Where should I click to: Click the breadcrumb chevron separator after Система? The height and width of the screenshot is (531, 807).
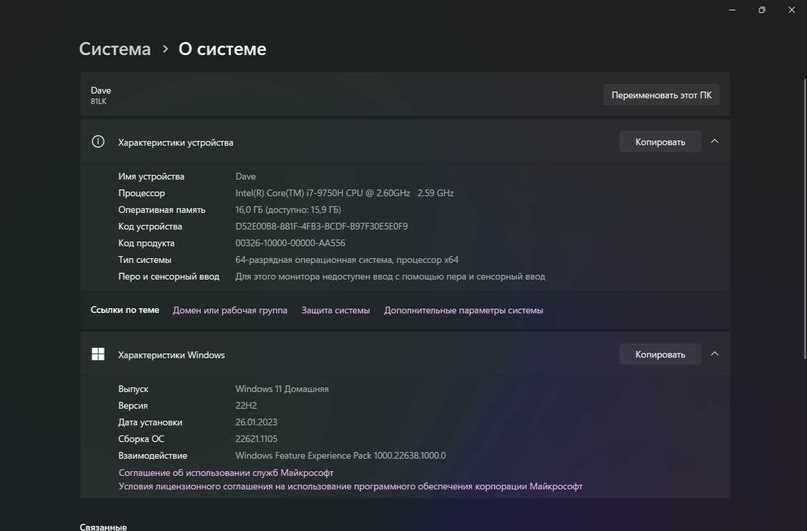tap(165, 49)
